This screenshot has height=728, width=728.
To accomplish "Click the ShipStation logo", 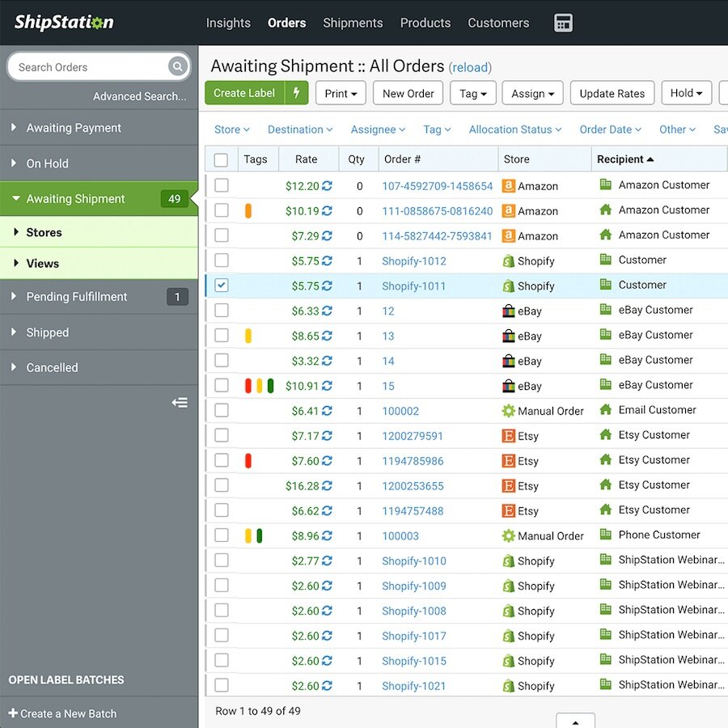I will 64,23.
